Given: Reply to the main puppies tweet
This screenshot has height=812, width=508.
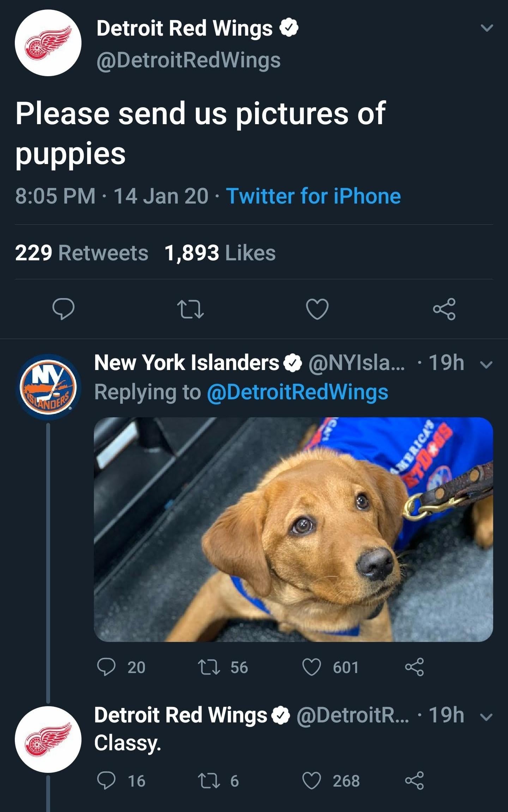Looking at the screenshot, I should 63,309.
